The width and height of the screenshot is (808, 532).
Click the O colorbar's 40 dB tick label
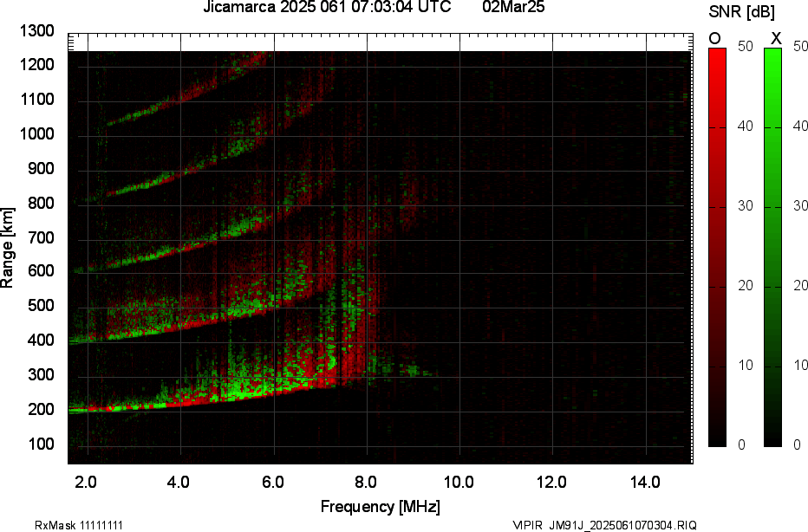point(746,127)
